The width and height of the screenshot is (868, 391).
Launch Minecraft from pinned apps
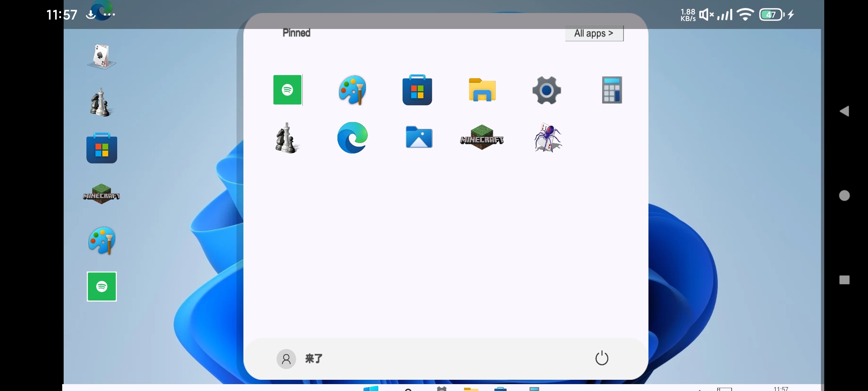coord(482,137)
